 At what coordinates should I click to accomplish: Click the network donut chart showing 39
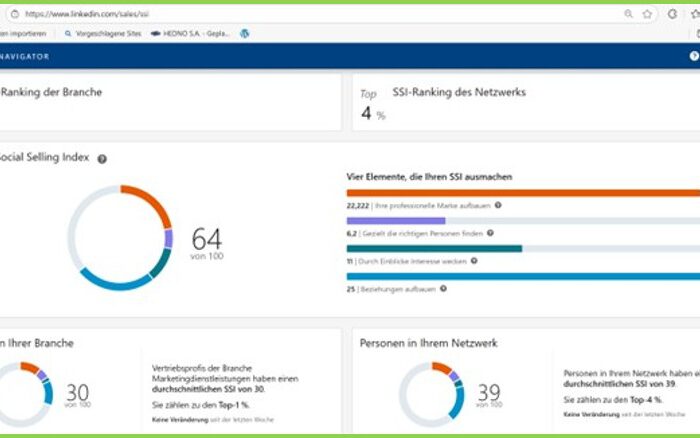pyautogui.click(x=430, y=394)
